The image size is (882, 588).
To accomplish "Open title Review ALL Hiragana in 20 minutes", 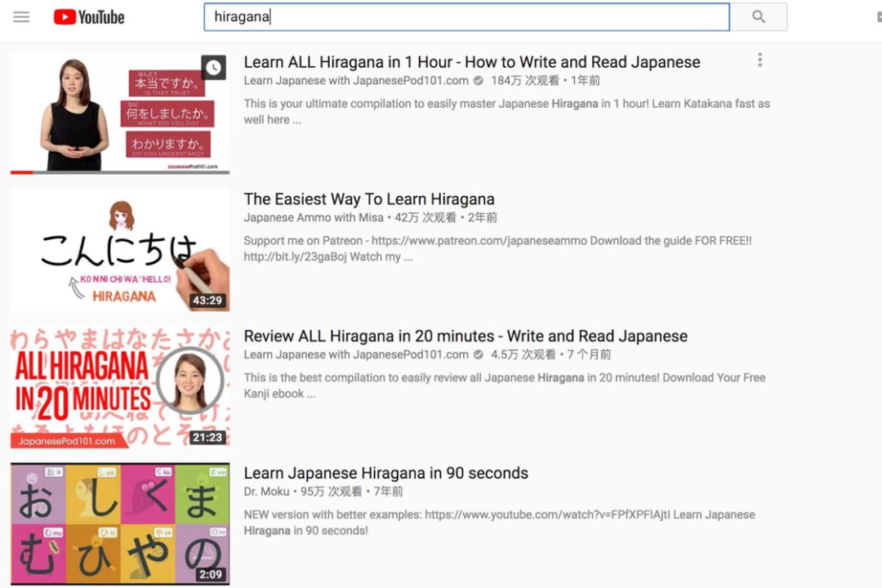I will pos(465,336).
